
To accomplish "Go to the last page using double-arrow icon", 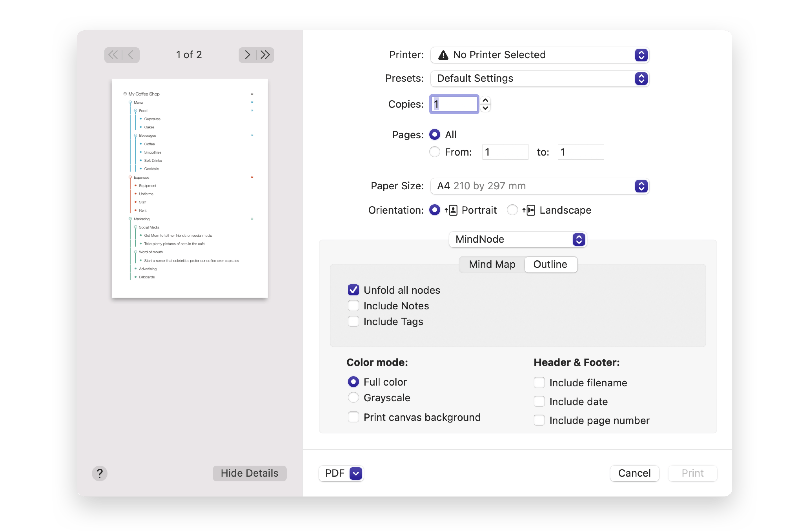I will click(x=265, y=55).
